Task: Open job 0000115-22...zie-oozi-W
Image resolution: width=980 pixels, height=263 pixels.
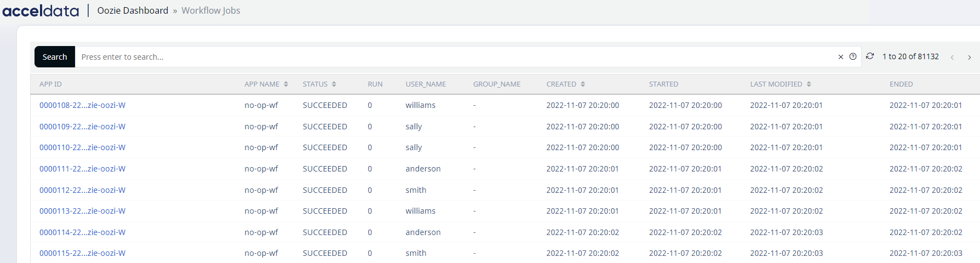Action: coord(82,253)
